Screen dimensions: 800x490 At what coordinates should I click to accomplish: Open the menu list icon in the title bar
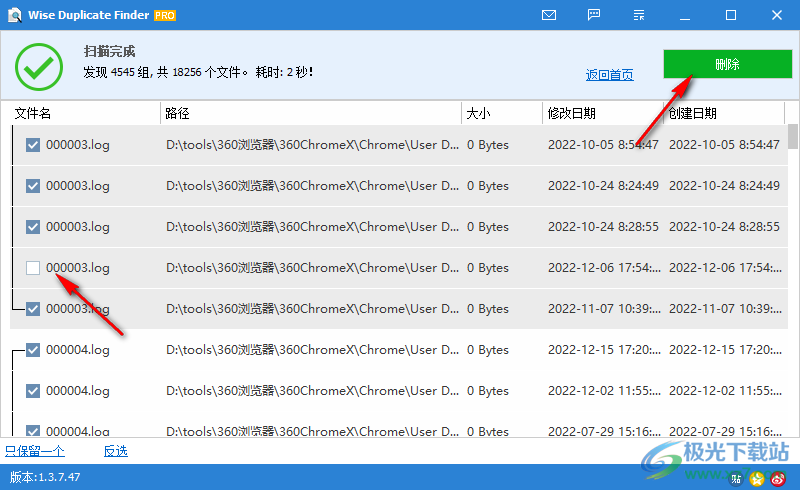639,15
